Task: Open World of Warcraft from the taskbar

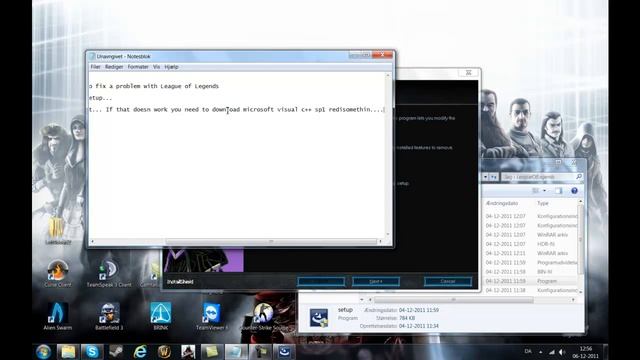Action: click(164, 352)
